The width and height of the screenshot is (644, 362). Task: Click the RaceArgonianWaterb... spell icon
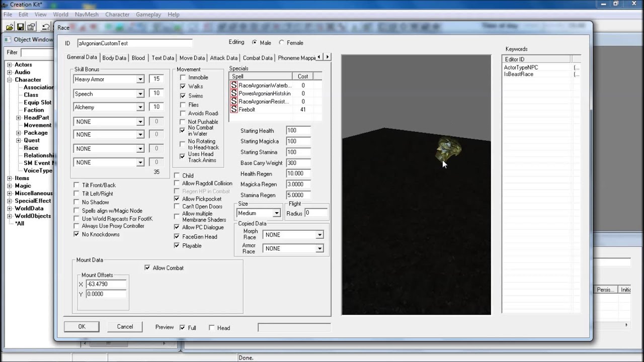[234, 85]
